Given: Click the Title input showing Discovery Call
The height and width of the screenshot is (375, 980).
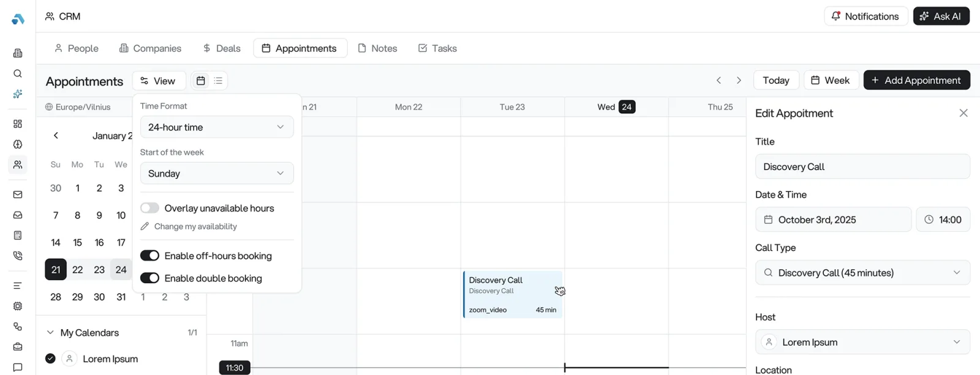Looking at the screenshot, I should [x=862, y=166].
